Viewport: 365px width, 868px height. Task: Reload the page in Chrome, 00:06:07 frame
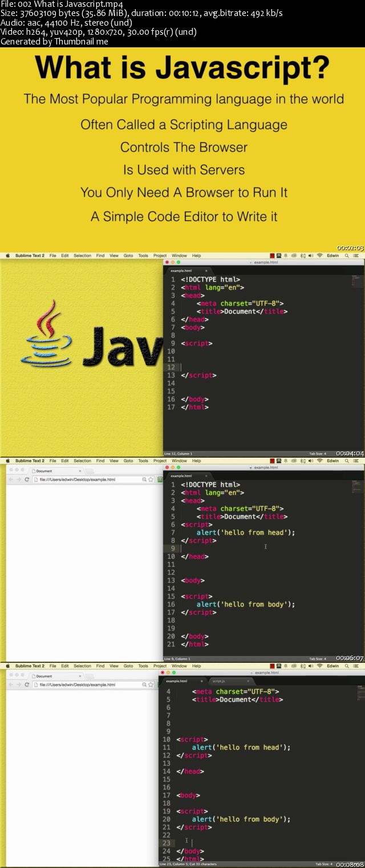click(27, 479)
